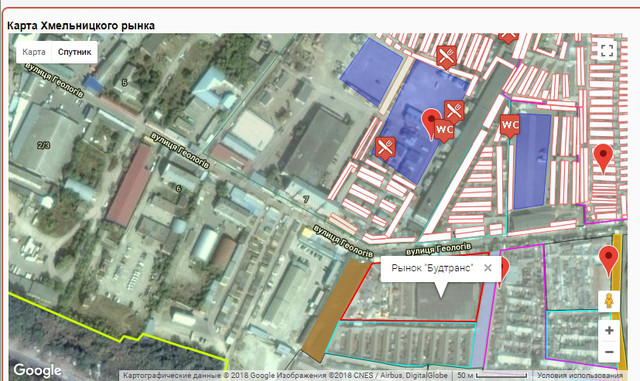Click restaurant marker above the WC icon
Viewport: 640px width, 381px height.
[454, 111]
